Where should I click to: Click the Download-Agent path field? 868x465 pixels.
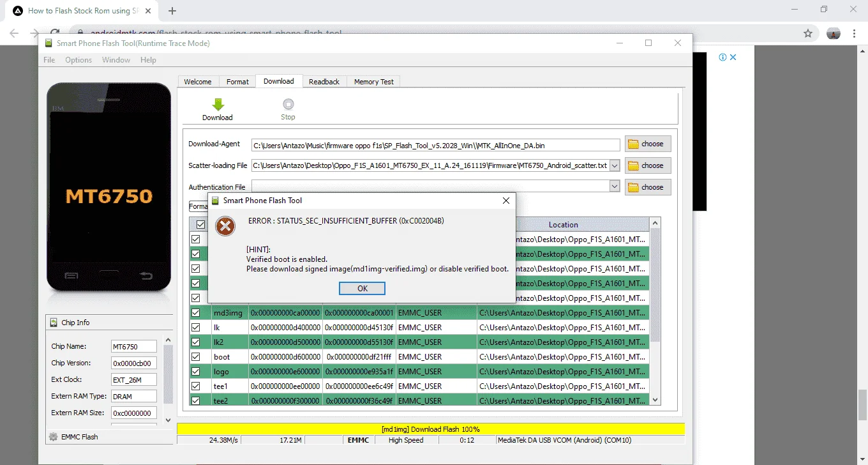point(435,145)
